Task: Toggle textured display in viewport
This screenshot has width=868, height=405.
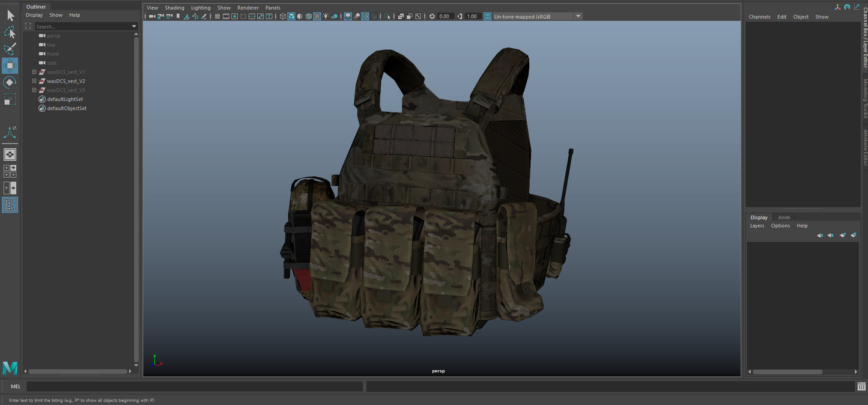Action: tap(317, 16)
